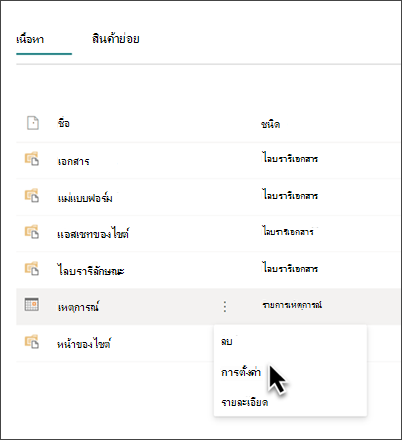
Task: Sort by the ชนิด column header
Action: click(270, 124)
